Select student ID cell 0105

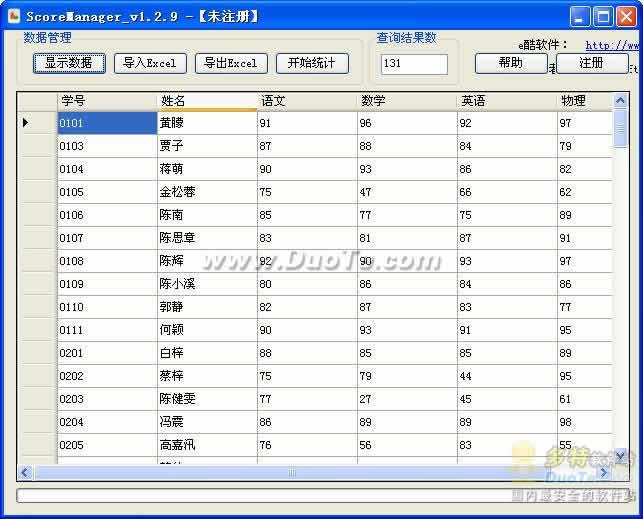[x=107, y=192]
